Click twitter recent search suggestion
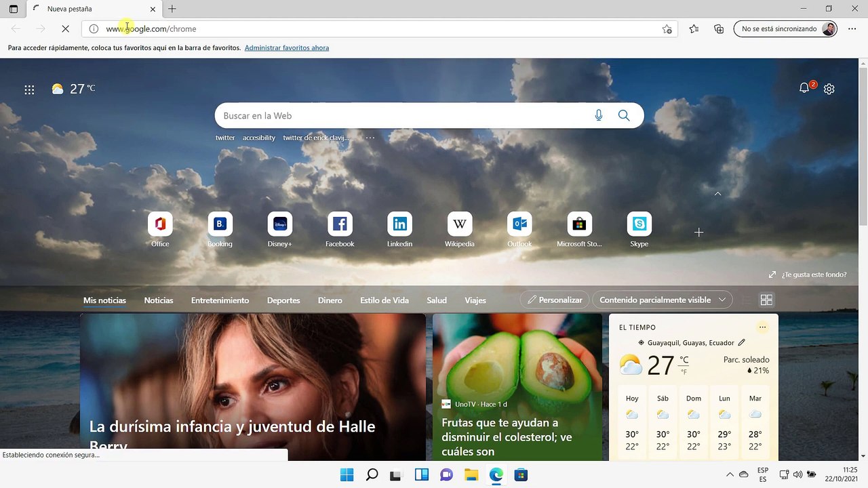Viewport: 868px width, 488px height. [x=225, y=138]
